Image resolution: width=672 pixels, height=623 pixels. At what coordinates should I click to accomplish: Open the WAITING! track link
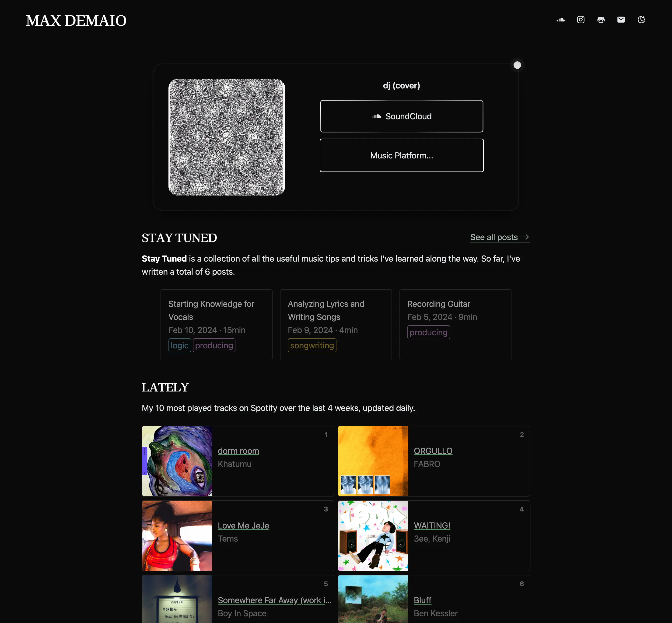(432, 525)
